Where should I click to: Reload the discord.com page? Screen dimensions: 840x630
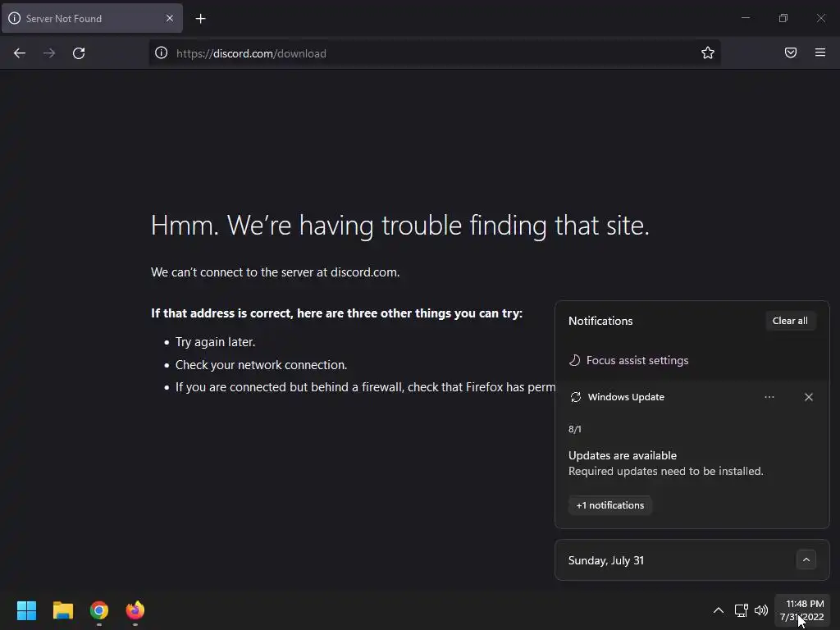(x=79, y=53)
